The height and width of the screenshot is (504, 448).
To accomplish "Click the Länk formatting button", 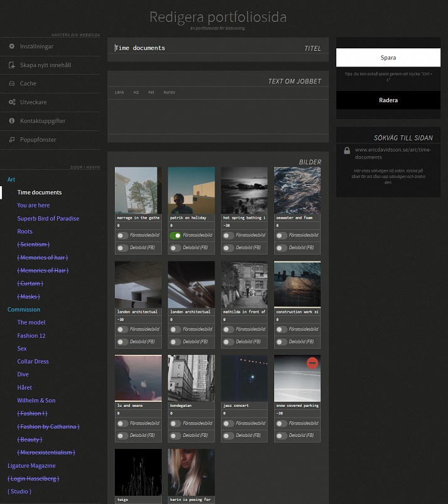I will (119, 92).
